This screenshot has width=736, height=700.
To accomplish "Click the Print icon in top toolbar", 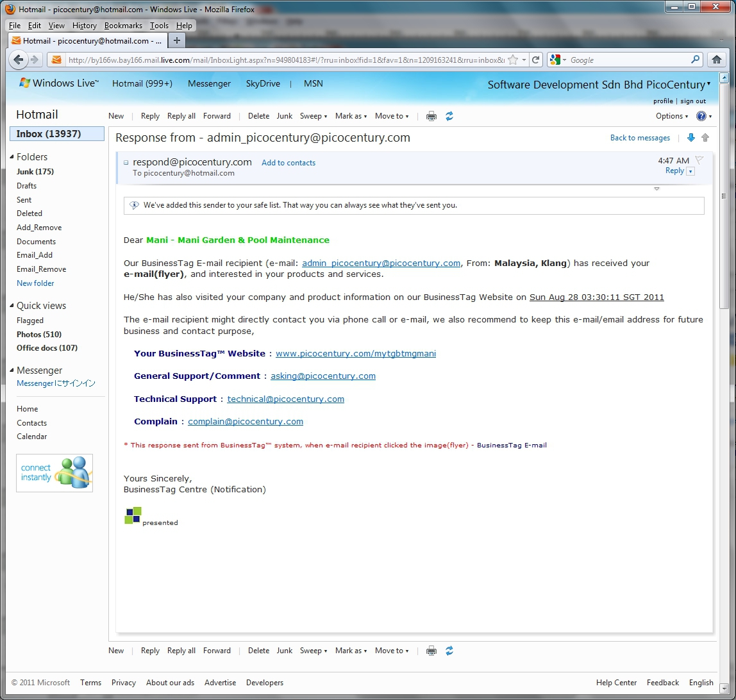I will (431, 117).
